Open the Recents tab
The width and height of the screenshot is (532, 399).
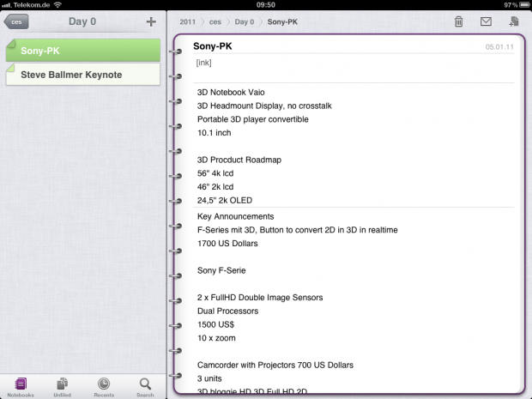pos(104,387)
